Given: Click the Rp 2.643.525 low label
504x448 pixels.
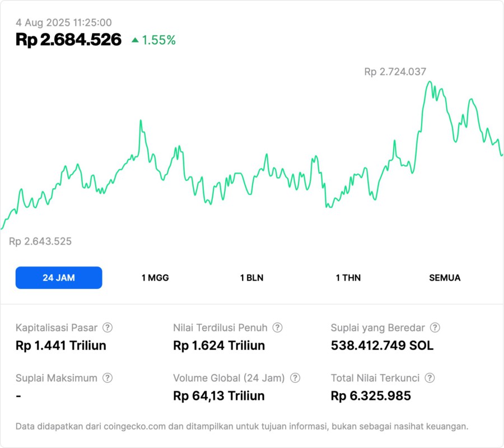Looking at the screenshot, I should pos(40,241).
